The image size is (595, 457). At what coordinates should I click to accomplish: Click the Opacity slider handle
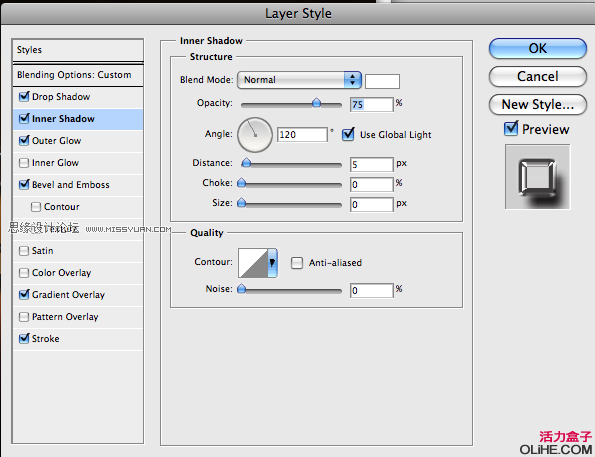pos(316,102)
